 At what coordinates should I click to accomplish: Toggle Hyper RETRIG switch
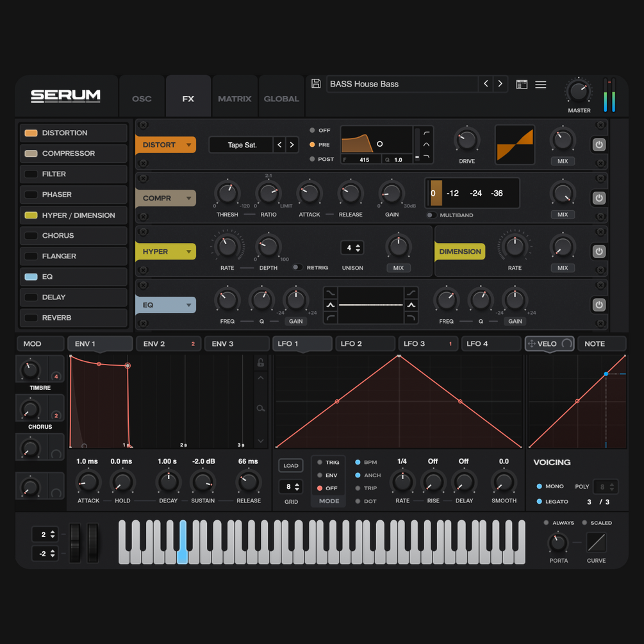pos(297,267)
